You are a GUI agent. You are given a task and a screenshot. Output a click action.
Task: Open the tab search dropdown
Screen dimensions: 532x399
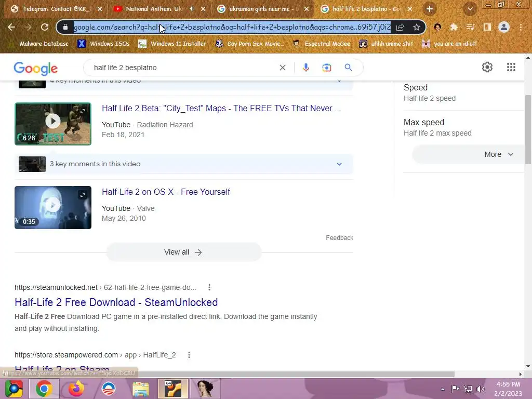470,9
